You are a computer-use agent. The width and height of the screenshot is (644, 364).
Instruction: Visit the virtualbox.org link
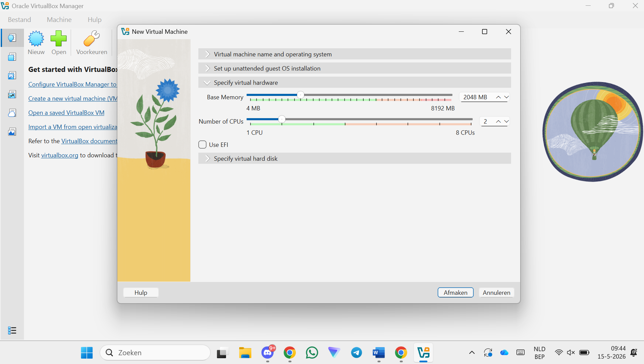pos(60,155)
